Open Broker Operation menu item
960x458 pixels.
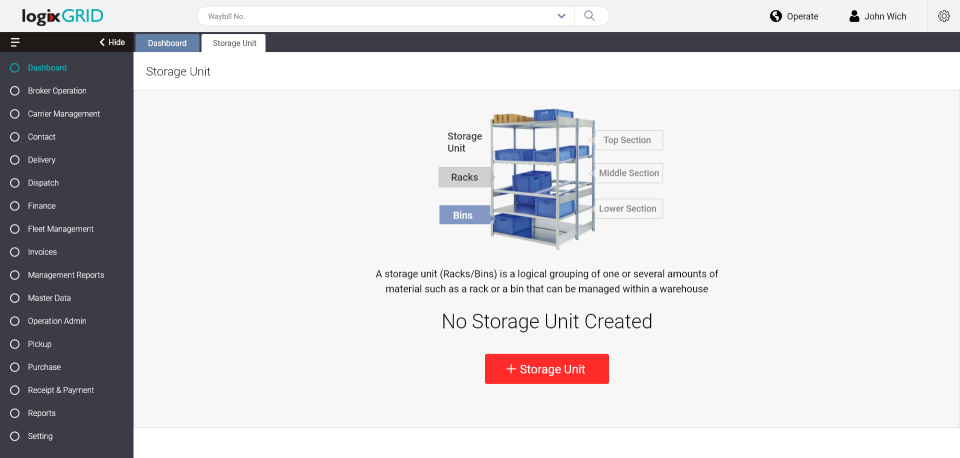[57, 91]
